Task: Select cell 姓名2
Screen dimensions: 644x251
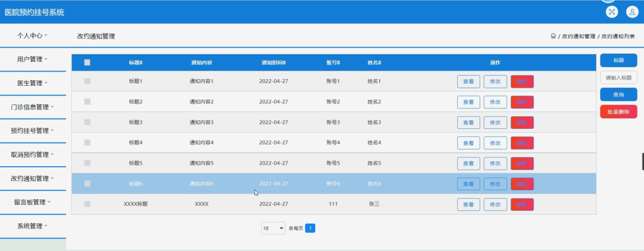Action: 374,102
